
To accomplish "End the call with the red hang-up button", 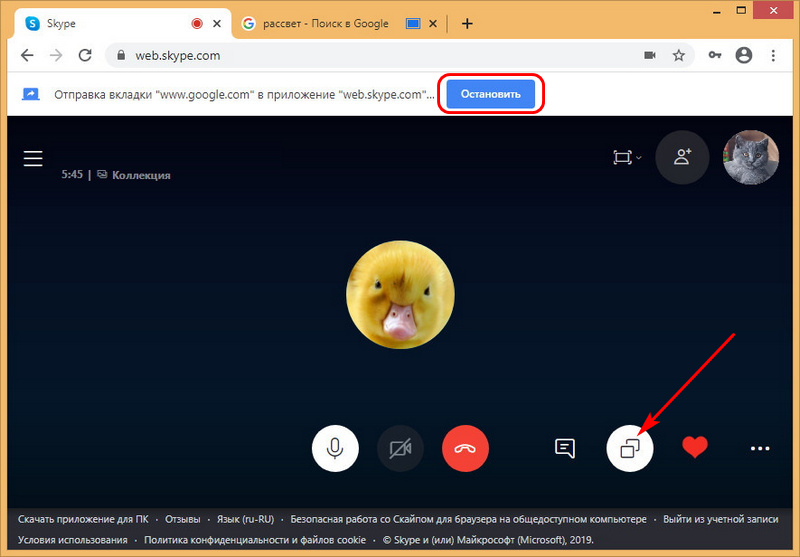I will [465, 448].
